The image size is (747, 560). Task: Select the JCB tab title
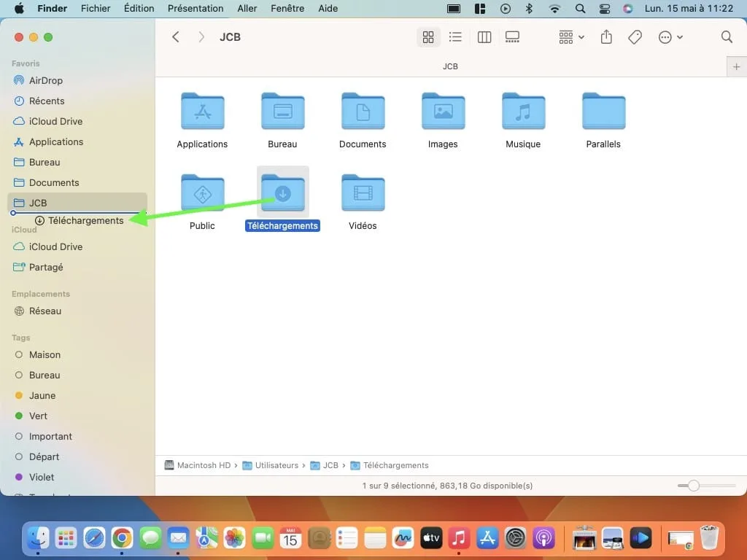450,66
